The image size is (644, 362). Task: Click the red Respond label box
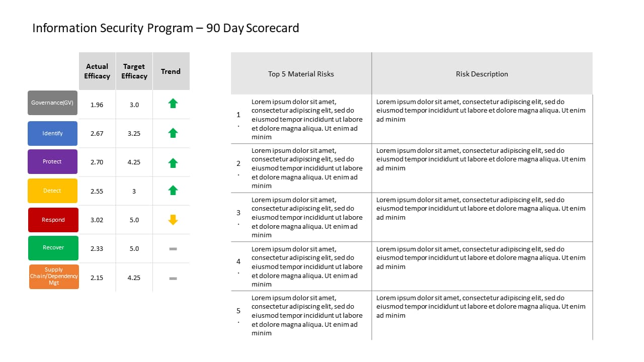pos(53,220)
